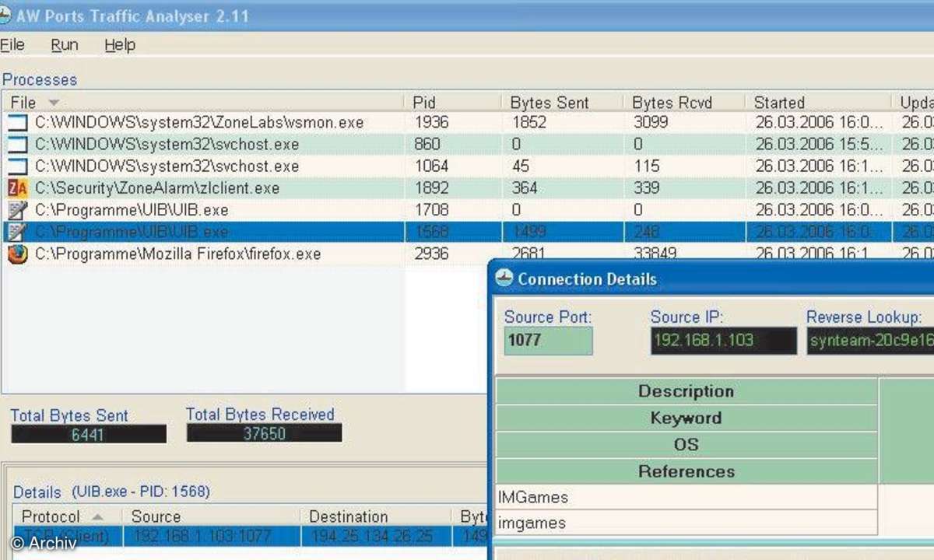Sort details by Destination column header
Image resolution: width=934 pixels, height=560 pixels.
375,516
